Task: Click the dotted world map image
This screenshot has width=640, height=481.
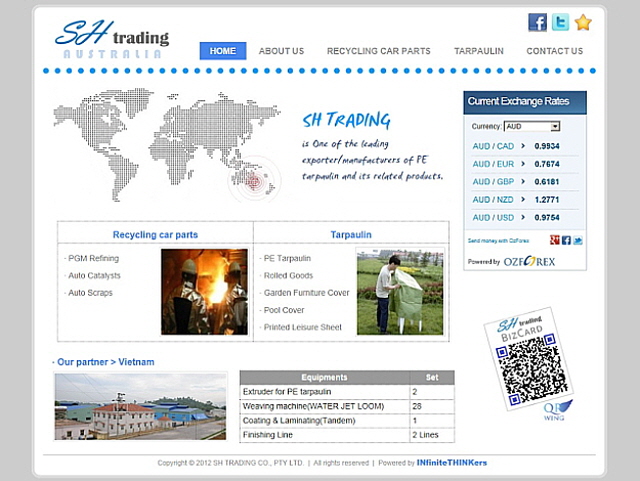Action: click(167, 146)
